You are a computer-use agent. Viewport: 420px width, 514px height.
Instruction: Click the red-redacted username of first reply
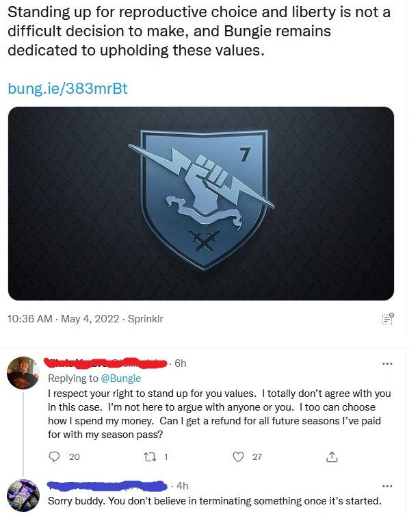coord(105,363)
